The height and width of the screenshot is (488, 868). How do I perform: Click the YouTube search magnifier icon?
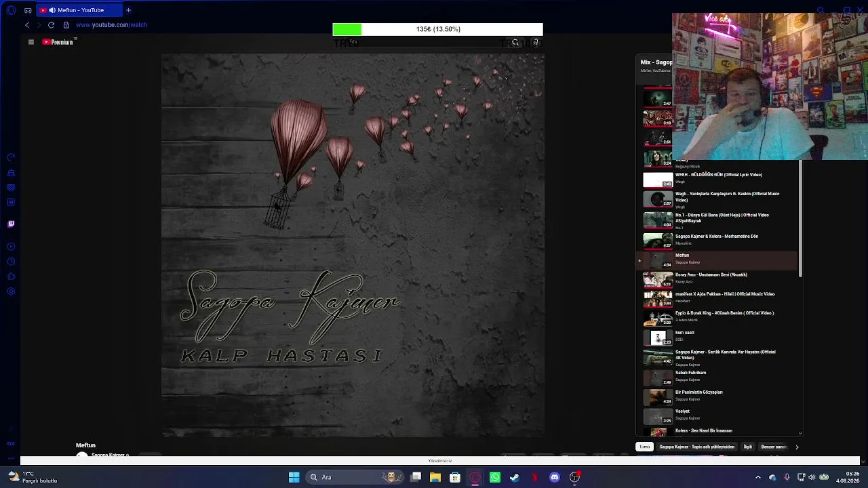(x=515, y=42)
